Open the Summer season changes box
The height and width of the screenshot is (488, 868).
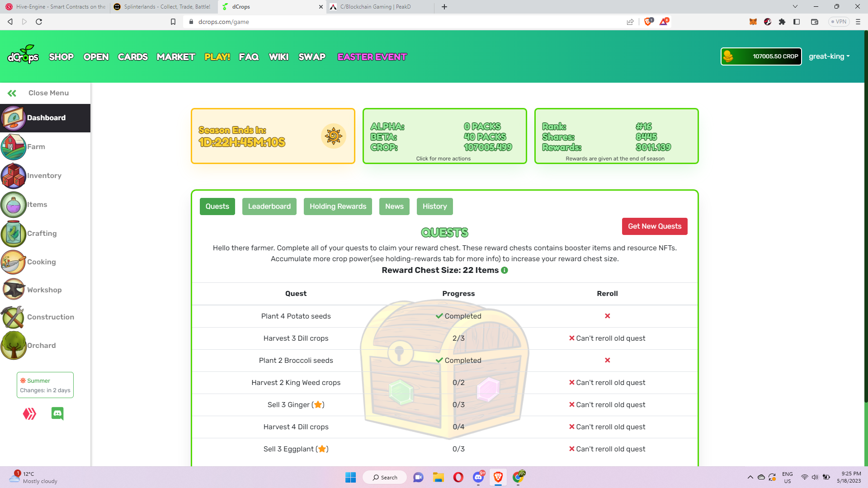pyautogui.click(x=45, y=385)
